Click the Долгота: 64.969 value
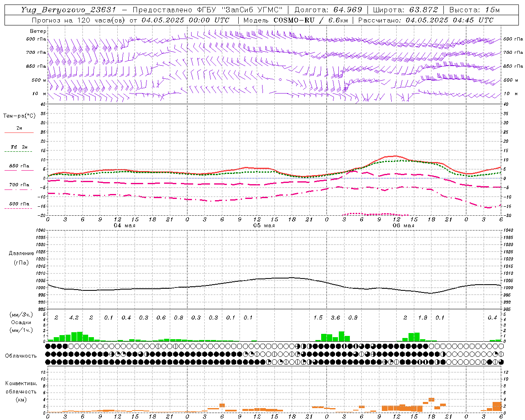525x420 pixels. click(328, 10)
